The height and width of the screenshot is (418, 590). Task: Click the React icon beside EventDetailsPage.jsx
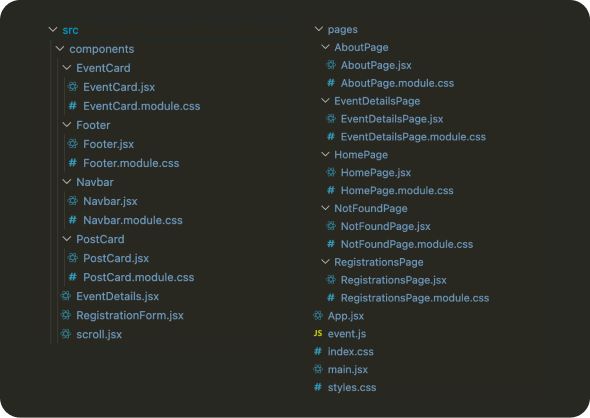331,119
